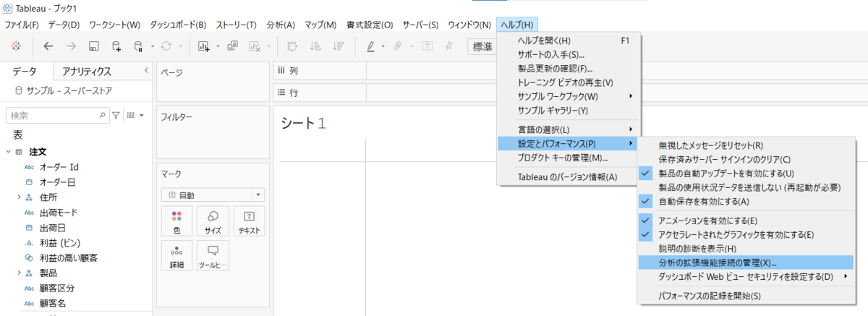Screen dimensions: 868x316
Task: Click the New Data Source icon
Action: tap(116, 46)
